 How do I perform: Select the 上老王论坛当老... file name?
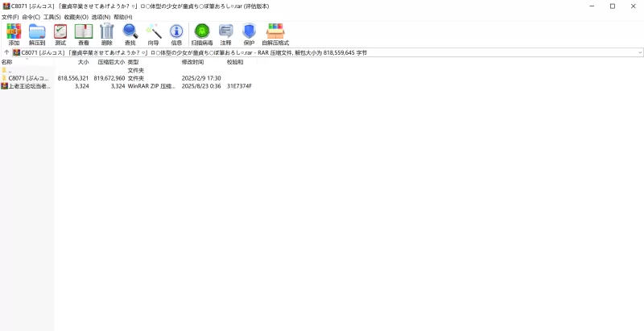(x=31, y=86)
